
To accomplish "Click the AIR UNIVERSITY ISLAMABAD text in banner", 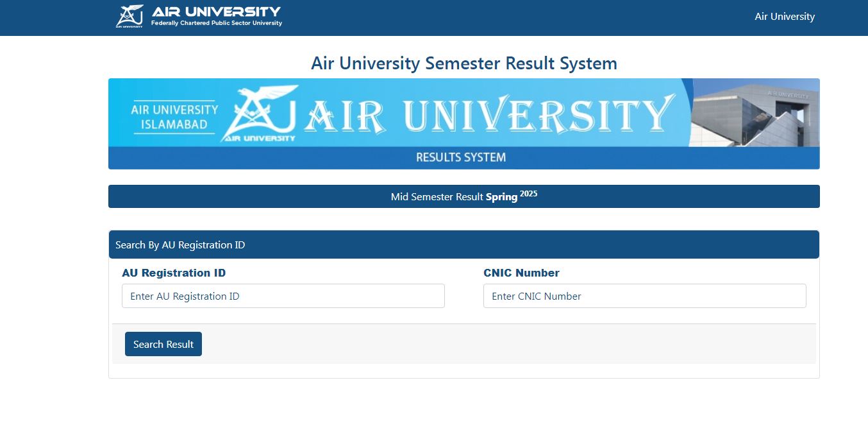I will click(x=174, y=117).
